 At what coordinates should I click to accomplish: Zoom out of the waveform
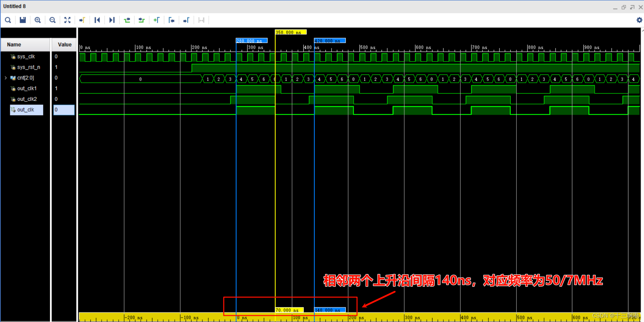pos(52,20)
